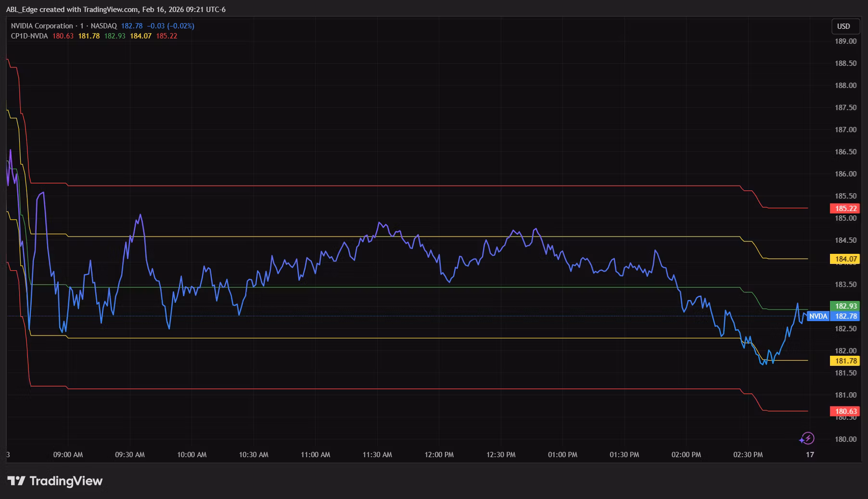The width and height of the screenshot is (868, 499).
Task: Click the TradingView logo icon
Action: (16, 481)
